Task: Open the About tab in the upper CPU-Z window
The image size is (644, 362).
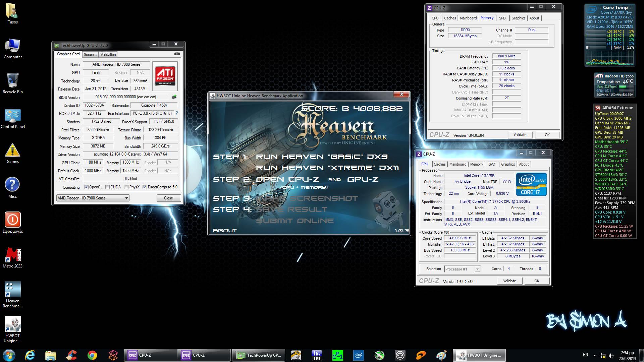Action: tap(534, 18)
